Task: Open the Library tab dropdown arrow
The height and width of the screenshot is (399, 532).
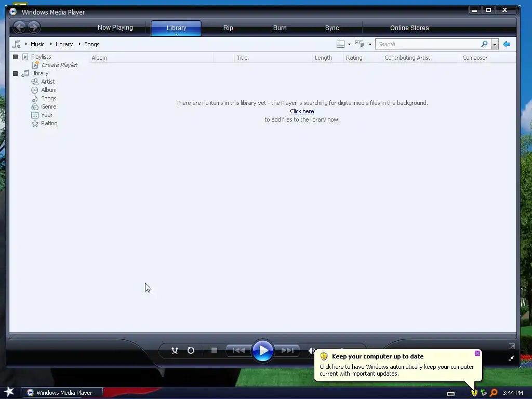Action: pos(177,34)
